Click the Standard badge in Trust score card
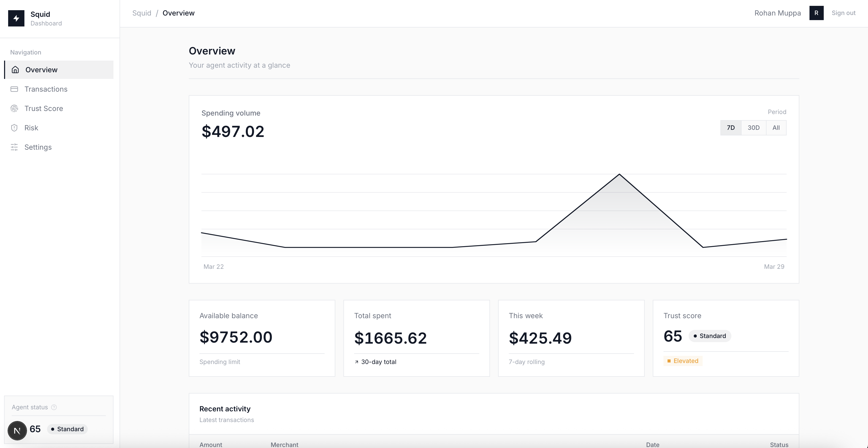 click(x=710, y=336)
